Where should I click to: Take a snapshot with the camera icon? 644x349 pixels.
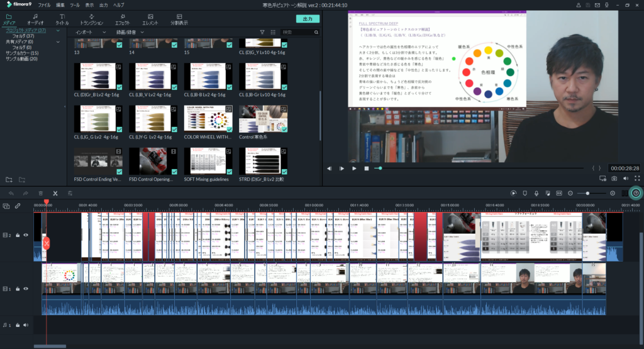pos(614,179)
